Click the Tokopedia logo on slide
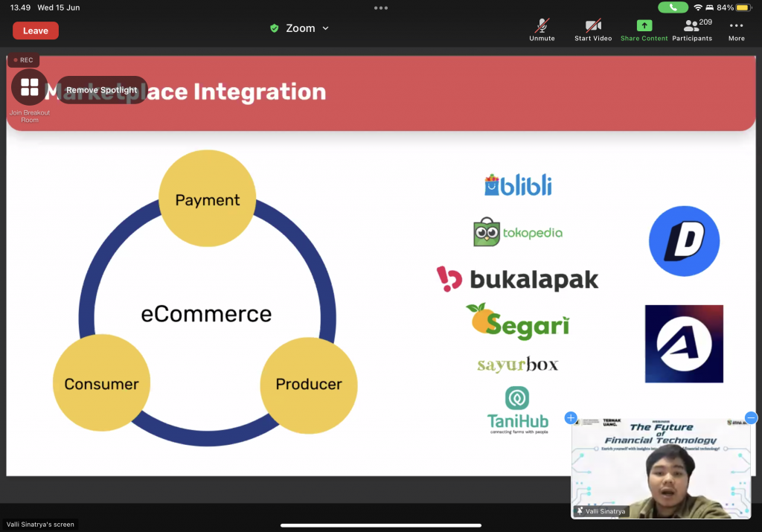762x532 pixels. click(518, 231)
